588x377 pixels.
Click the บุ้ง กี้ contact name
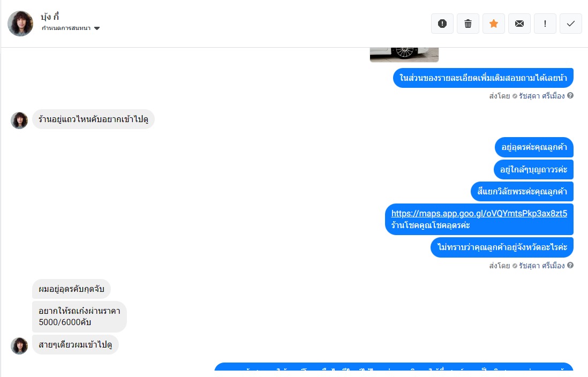(x=50, y=17)
